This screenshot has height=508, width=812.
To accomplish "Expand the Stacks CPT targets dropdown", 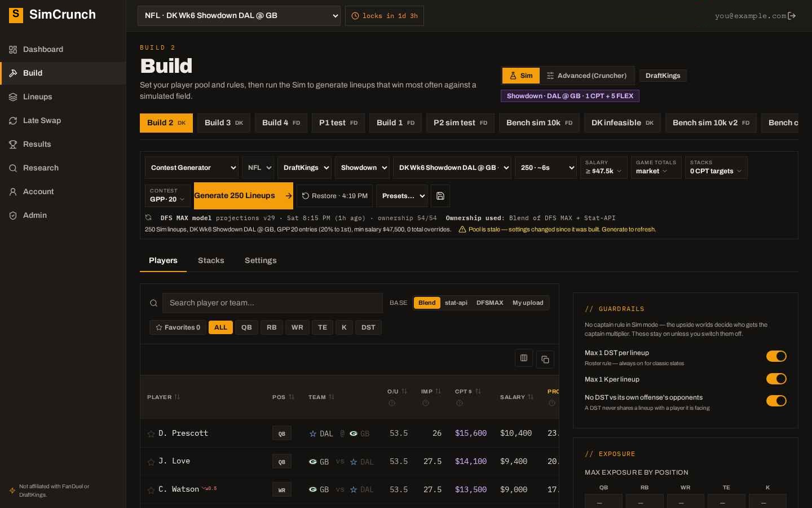I will point(716,168).
